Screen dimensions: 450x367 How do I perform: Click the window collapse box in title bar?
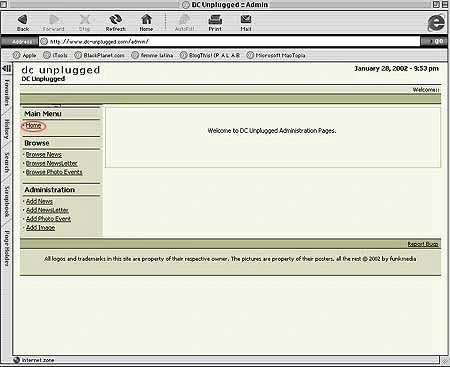click(445, 4)
